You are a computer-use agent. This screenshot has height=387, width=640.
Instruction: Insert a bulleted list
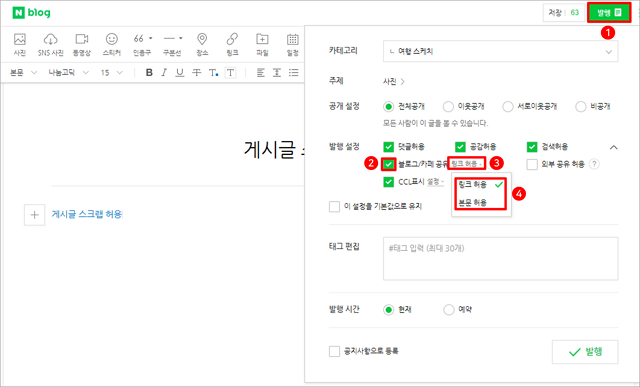[x=293, y=73]
